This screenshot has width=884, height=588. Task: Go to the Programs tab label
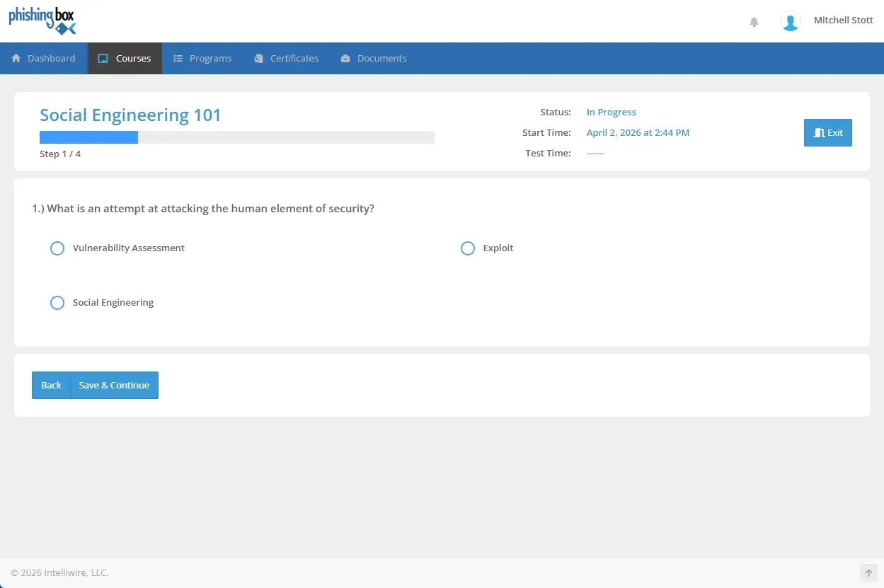(210, 59)
